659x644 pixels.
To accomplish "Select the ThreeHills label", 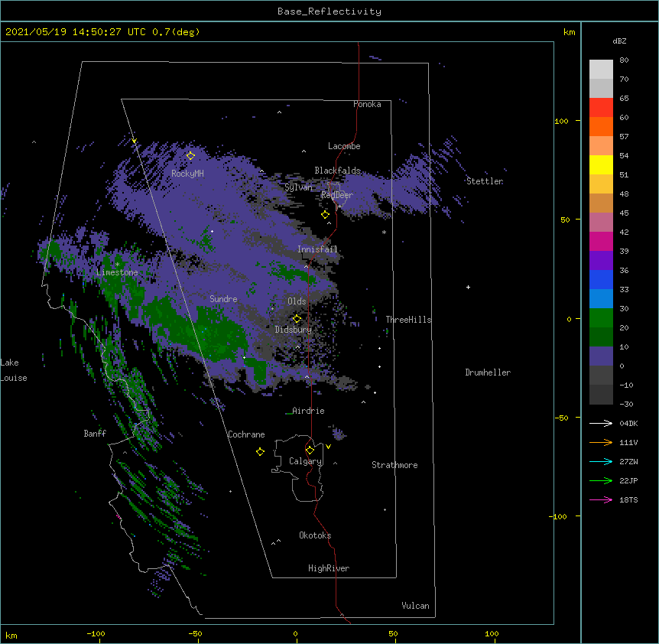I will point(408,320).
